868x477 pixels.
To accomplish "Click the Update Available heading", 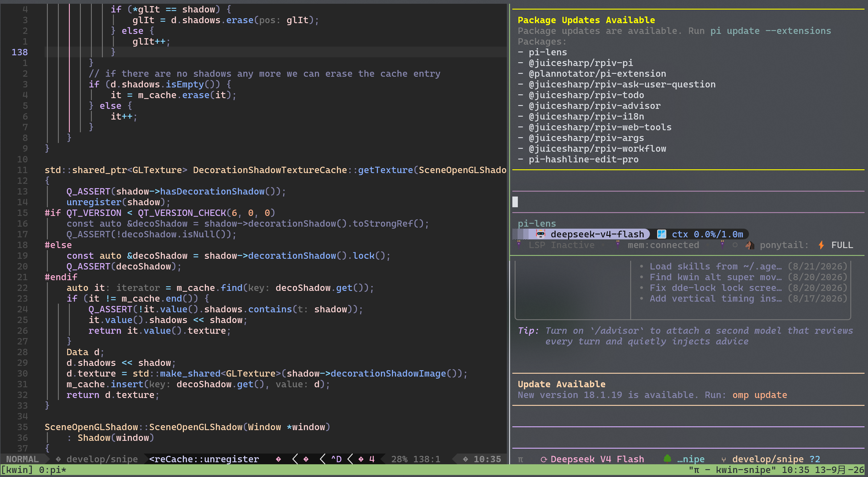I will pos(561,384).
